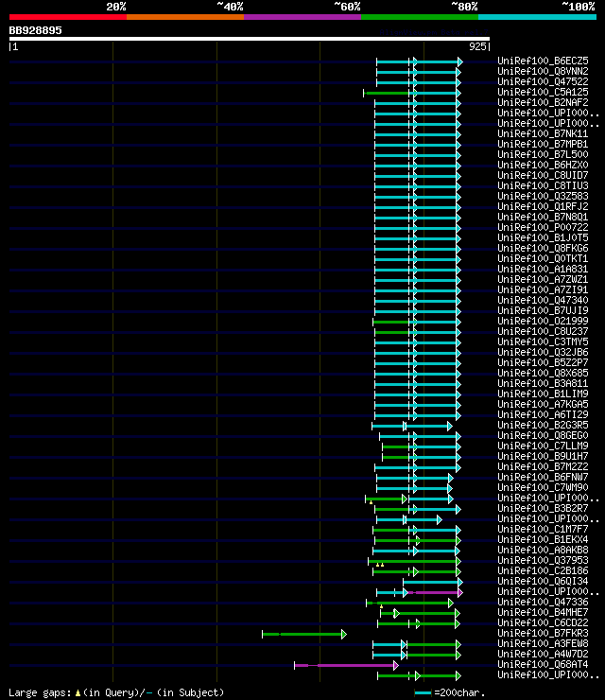Viewport: 605px width, 700px height.
Task: Go to the UniRef100_Q8GEG0 row label
Action: 543,435
